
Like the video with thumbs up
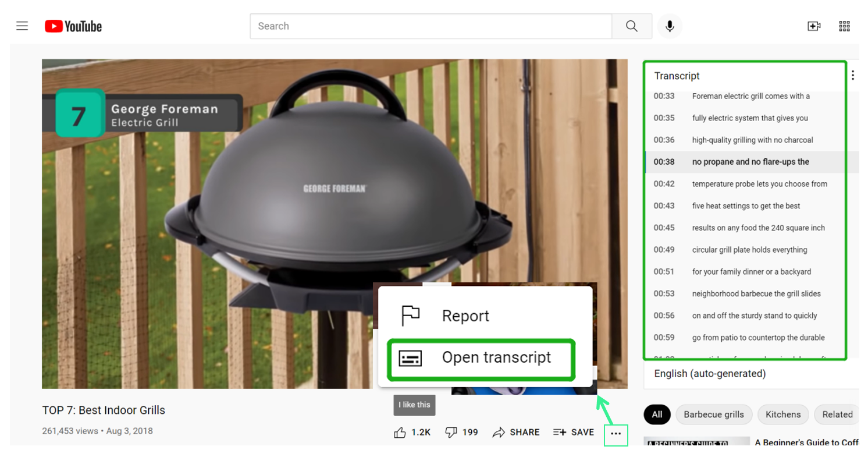pyautogui.click(x=412, y=432)
